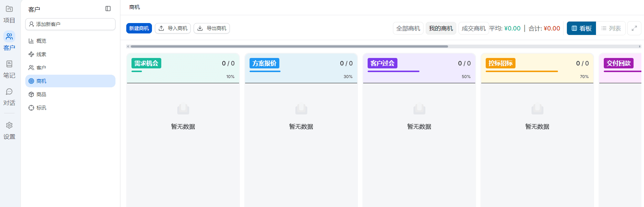
Task: Switch to 看板 board view
Action: click(x=581, y=28)
